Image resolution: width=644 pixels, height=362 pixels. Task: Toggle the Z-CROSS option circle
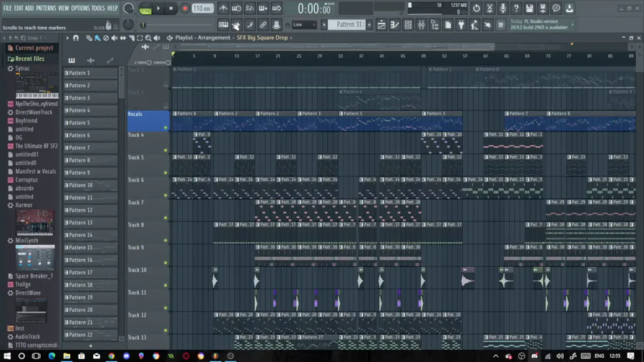[149, 62]
